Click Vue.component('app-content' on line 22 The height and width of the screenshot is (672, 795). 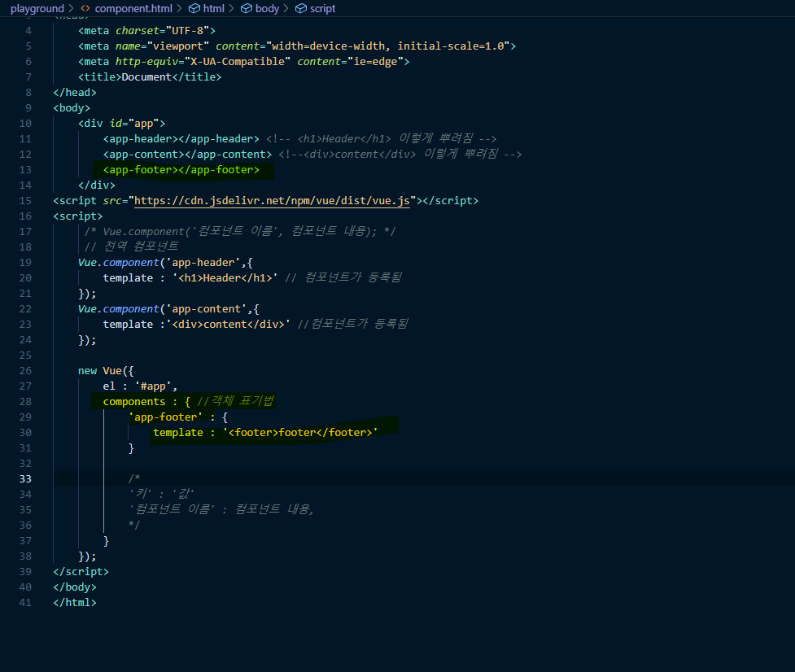(x=162, y=309)
